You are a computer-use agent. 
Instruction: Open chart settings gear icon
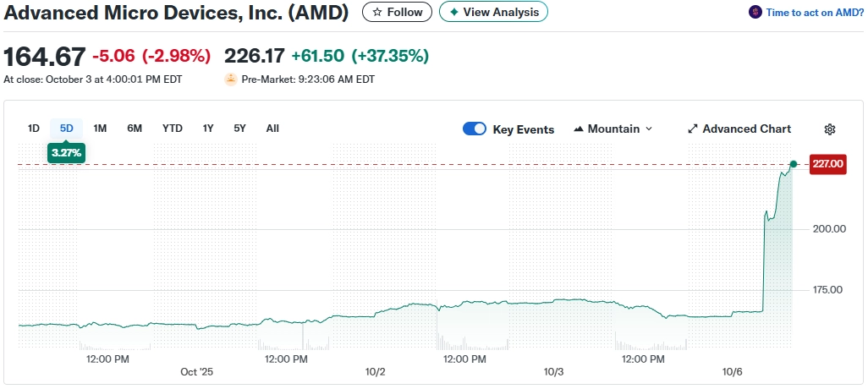pyautogui.click(x=830, y=129)
